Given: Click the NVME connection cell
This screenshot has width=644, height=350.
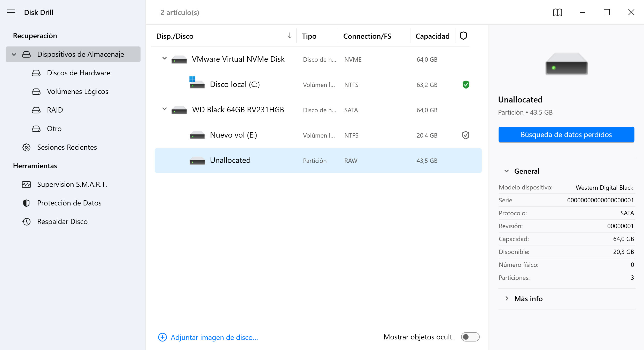Looking at the screenshot, I should coord(353,59).
